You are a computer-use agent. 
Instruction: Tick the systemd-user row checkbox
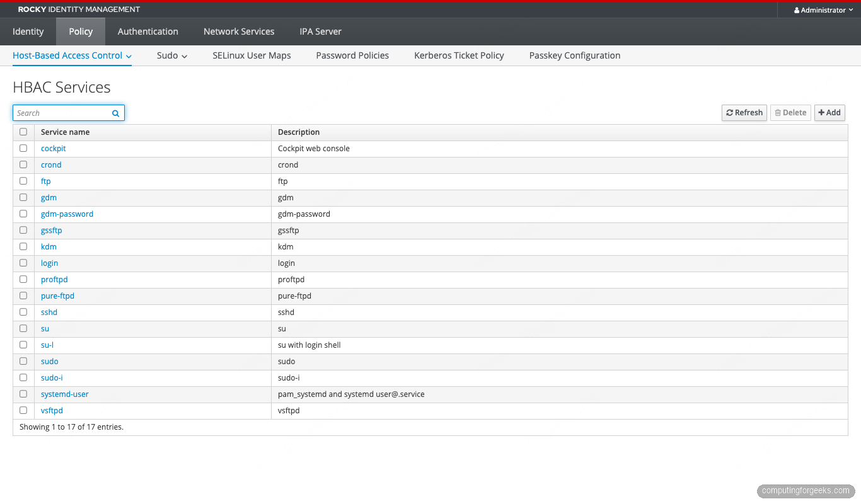23,394
